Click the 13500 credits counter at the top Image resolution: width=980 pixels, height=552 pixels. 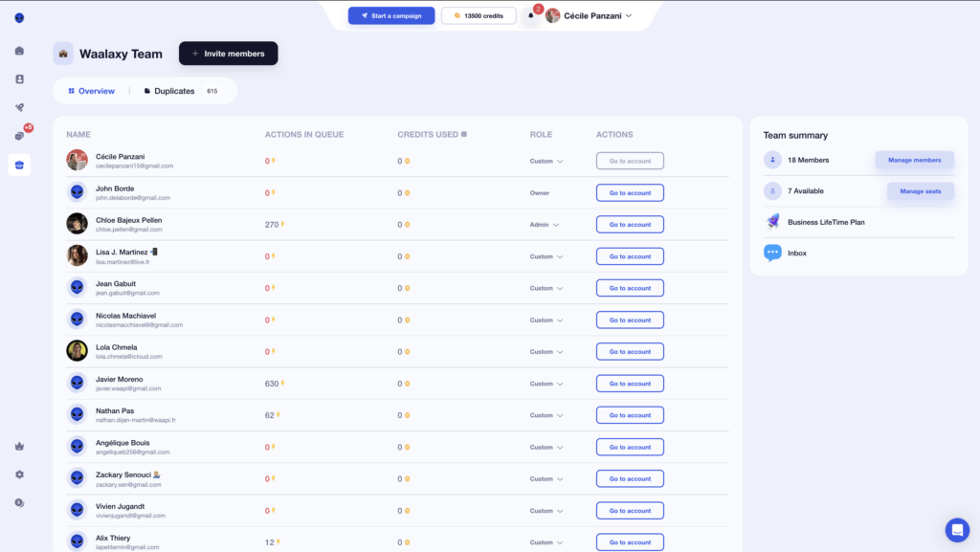point(479,14)
